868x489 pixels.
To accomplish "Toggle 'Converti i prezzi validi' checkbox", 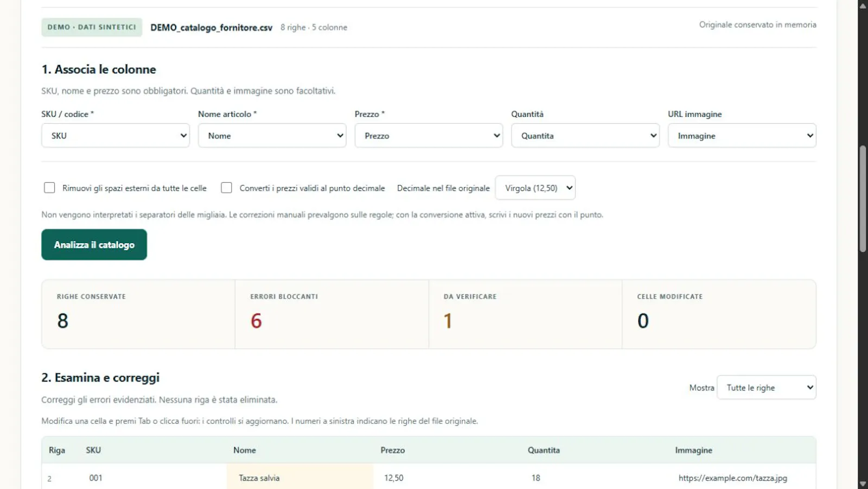I will coord(226,188).
